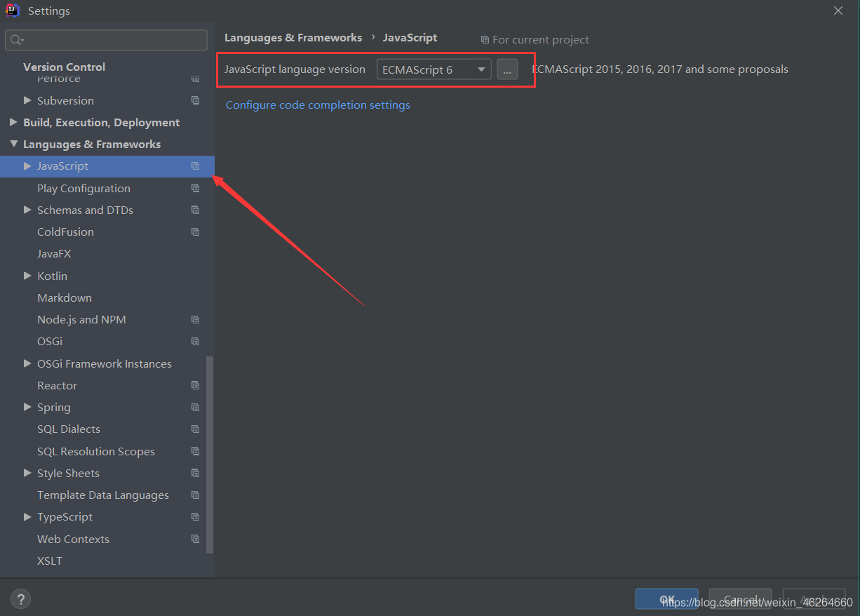Expand the JavaScript tree node arrow
This screenshot has width=860, height=616.
point(27,166)
